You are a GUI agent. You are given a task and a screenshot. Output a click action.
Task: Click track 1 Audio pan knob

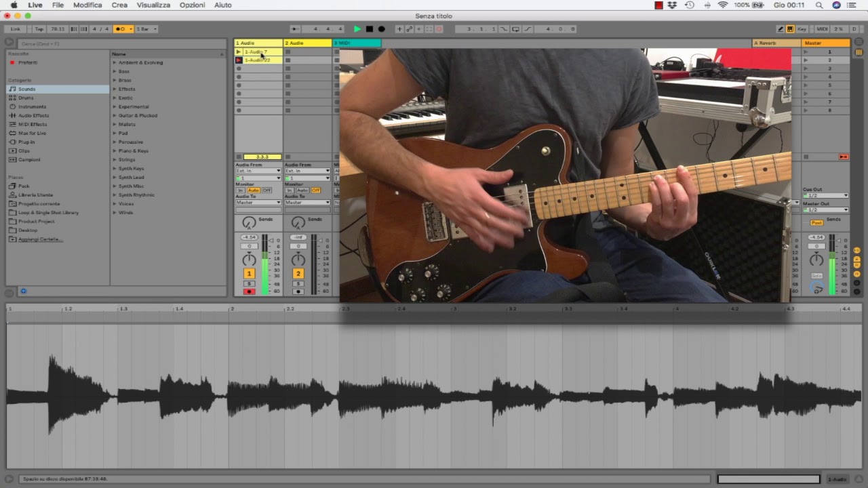point(250,260)
